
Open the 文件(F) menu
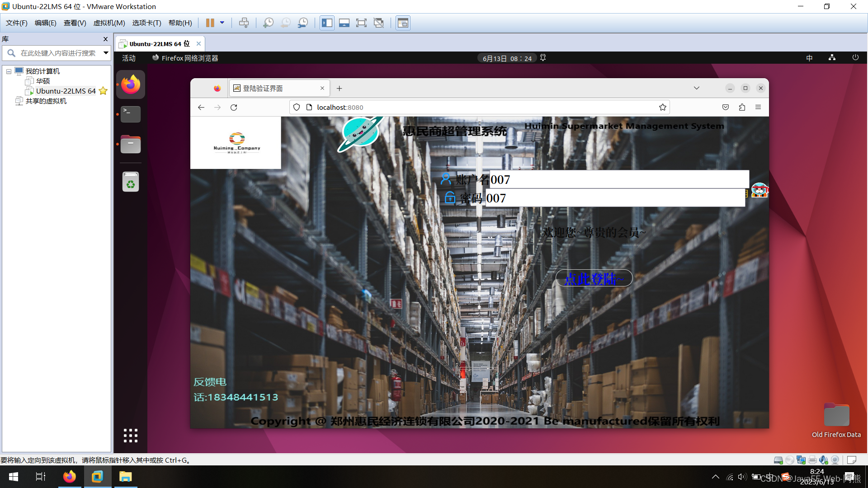(x=17, y=23)
